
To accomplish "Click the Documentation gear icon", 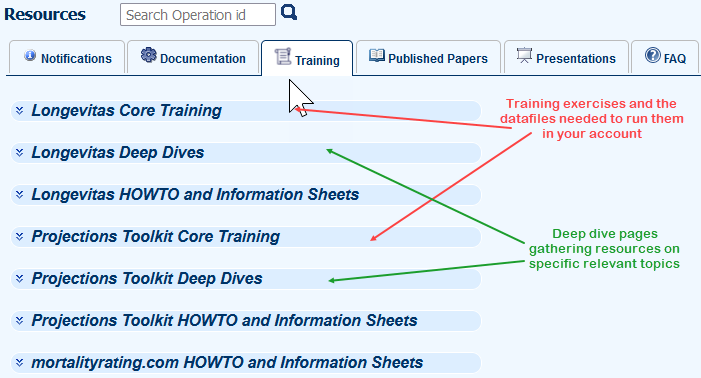I will (148, 55).
